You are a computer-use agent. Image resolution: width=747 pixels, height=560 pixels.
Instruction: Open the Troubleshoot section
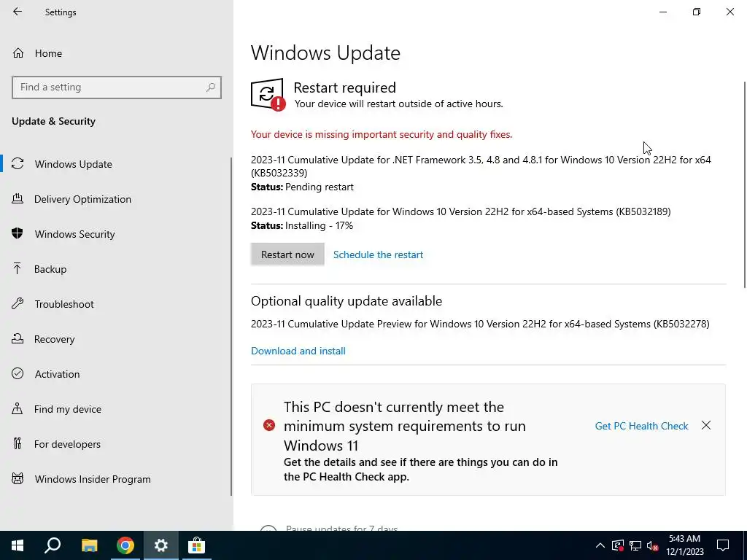64,304
